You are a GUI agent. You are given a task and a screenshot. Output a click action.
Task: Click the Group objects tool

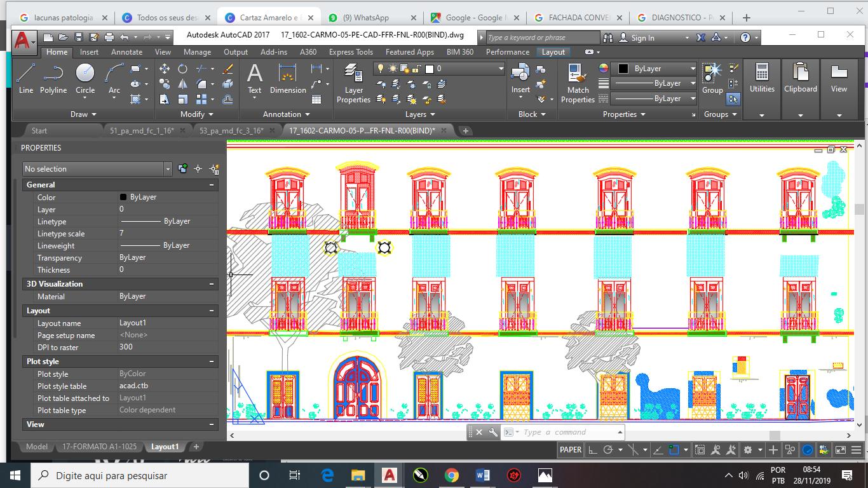click(x=712, y=79)
